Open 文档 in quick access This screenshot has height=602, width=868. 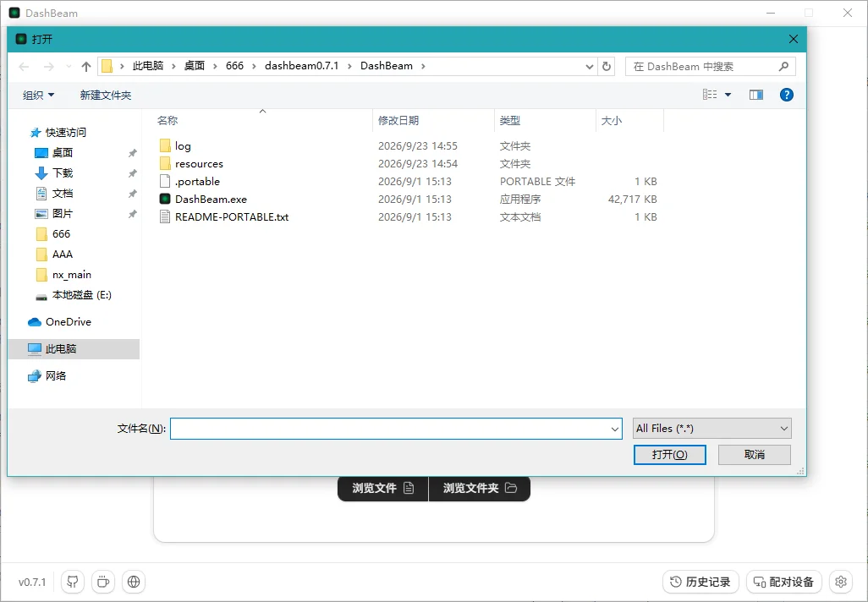click(x=62, y=194)
